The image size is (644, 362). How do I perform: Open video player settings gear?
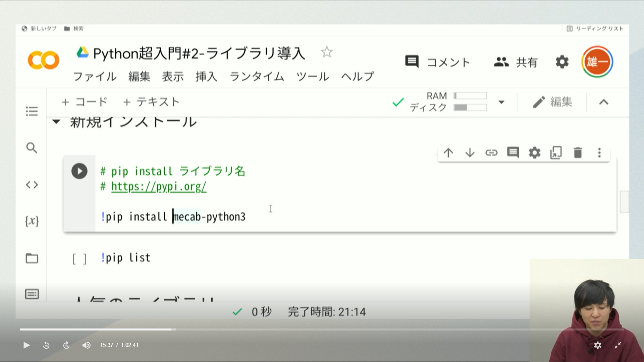(597, 345)
